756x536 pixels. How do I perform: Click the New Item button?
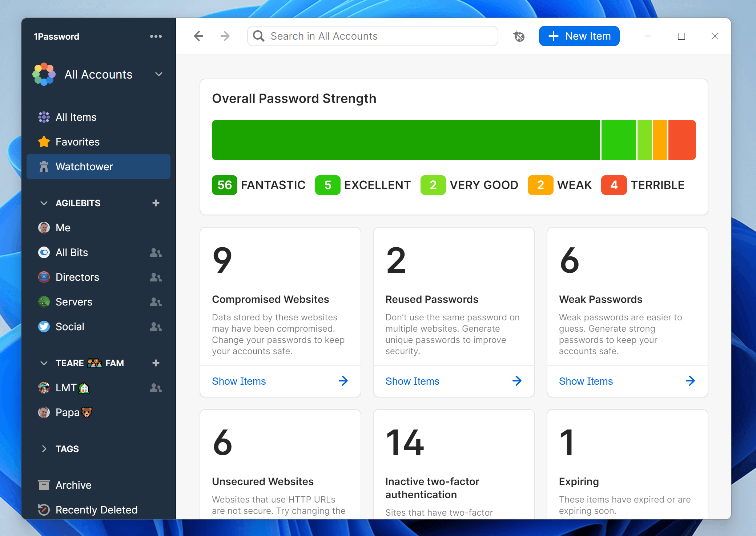click(x=579, y=36)
